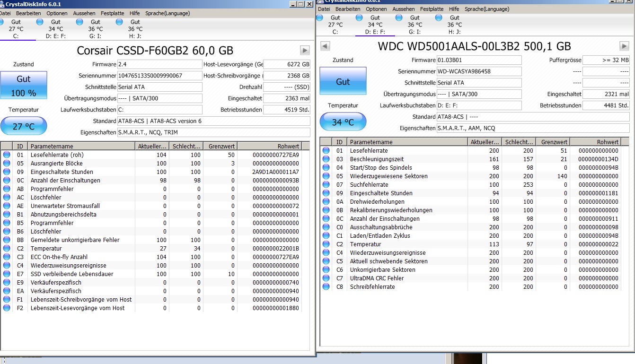Image resolution: width=635 pixels, height=364 pixels.
Task: Select Wiederzuweisungsereignisse row in right table
Action: 471,252
